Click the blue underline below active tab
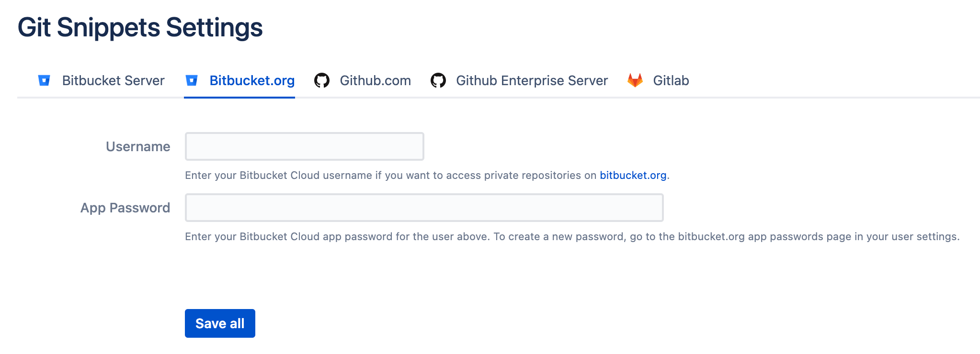This screenshot has width=980, height=354. [239, 98]
